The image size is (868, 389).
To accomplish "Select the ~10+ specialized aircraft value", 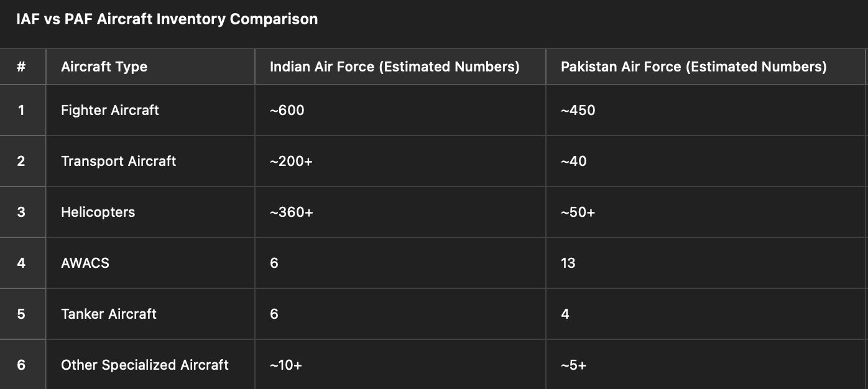I will click(286, 365).
